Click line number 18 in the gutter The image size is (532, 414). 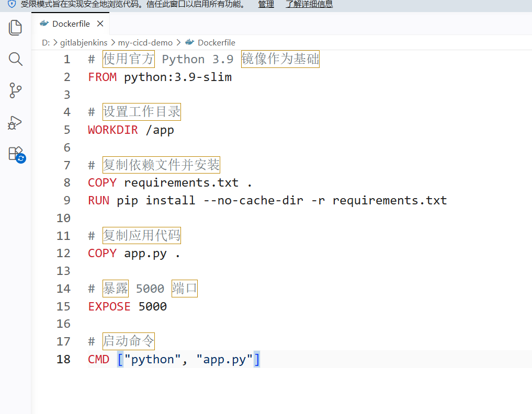click(63, 359)
